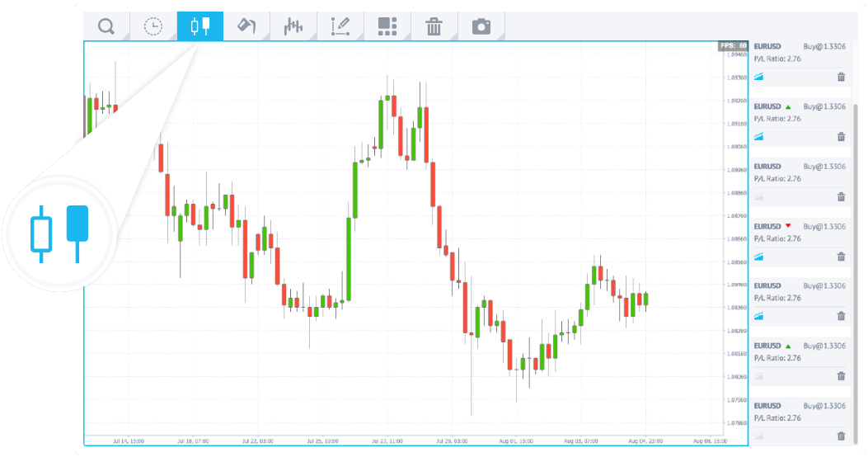Delete the last EURUSD order at bottom
The width and height of the screenshot is (868, 457).
(841, 436)
